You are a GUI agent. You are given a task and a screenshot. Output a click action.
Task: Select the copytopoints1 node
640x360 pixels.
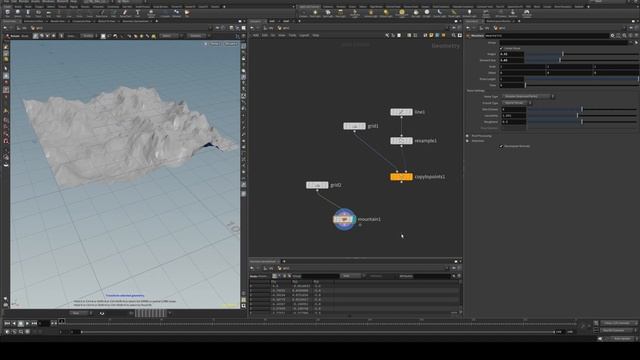point(401,177)
